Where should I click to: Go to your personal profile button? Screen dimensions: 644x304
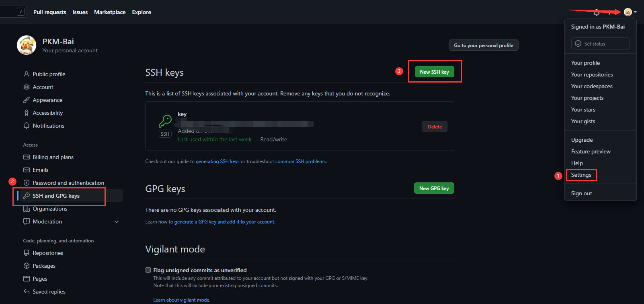pos(484,45)
